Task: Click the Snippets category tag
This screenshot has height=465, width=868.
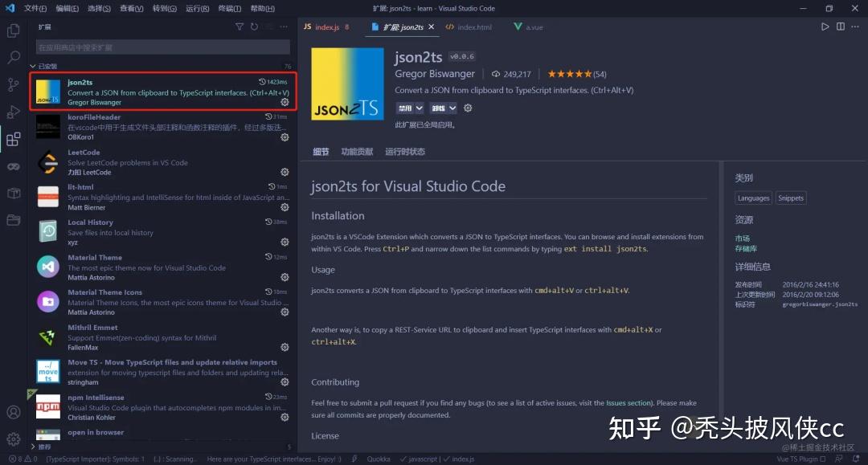Action: pos(791,198)
